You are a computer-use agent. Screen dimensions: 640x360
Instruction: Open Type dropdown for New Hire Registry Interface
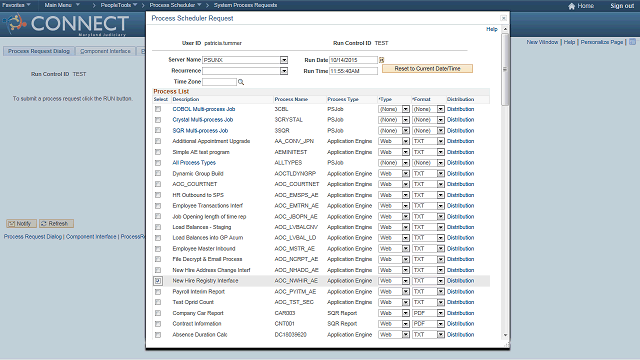coord(405,281)
